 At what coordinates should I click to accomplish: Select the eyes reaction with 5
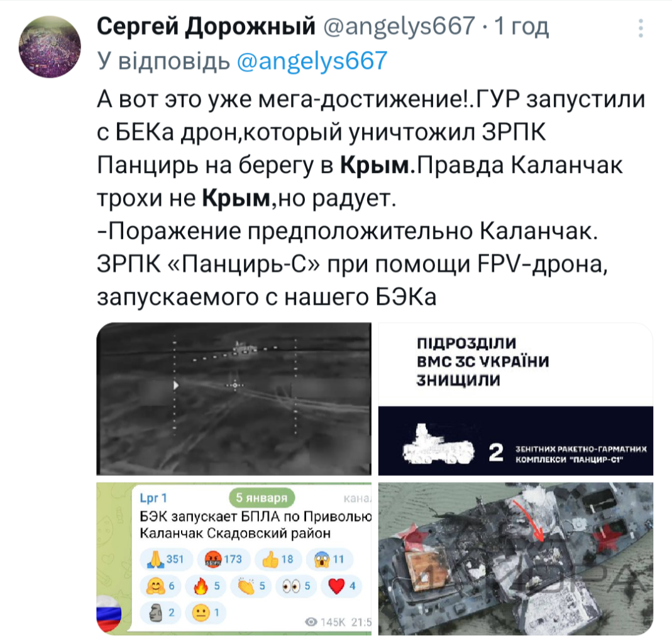pyautogui.click(x=295, y=586)
